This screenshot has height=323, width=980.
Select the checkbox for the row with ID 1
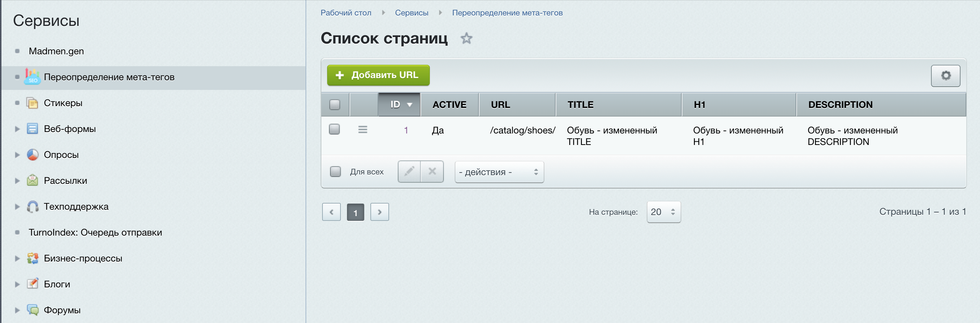(334, 129)
